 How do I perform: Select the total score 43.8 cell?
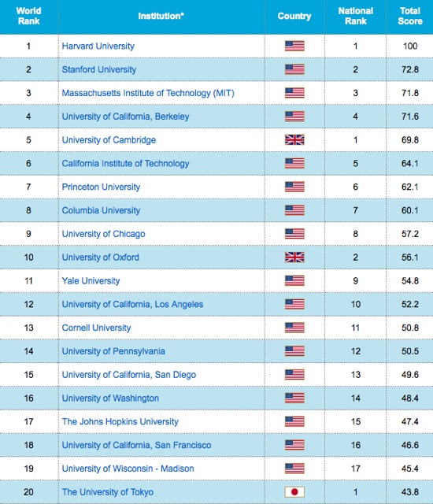(x=410, y=491)
